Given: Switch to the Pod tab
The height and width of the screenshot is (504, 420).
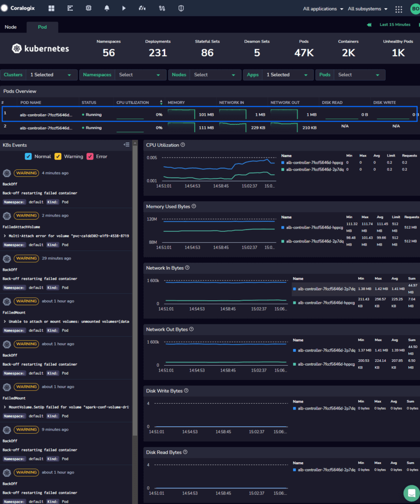Looking at the screenshot, I should 42,27.
